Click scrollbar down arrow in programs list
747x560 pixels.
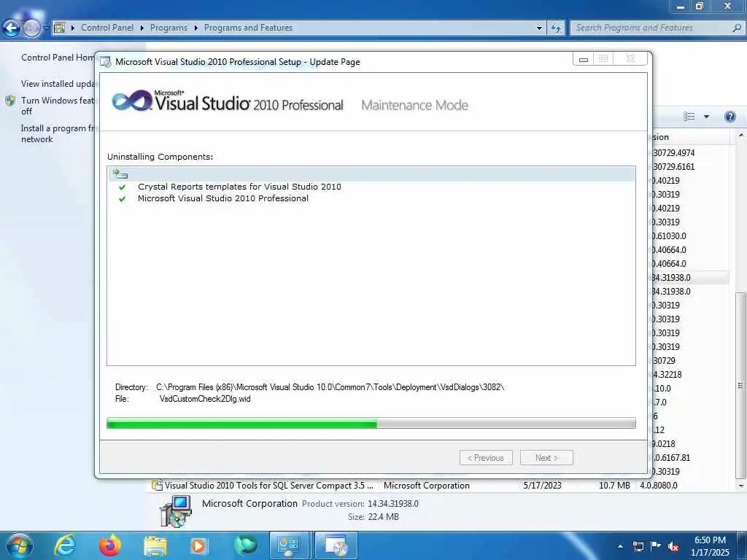click(741, 486)
